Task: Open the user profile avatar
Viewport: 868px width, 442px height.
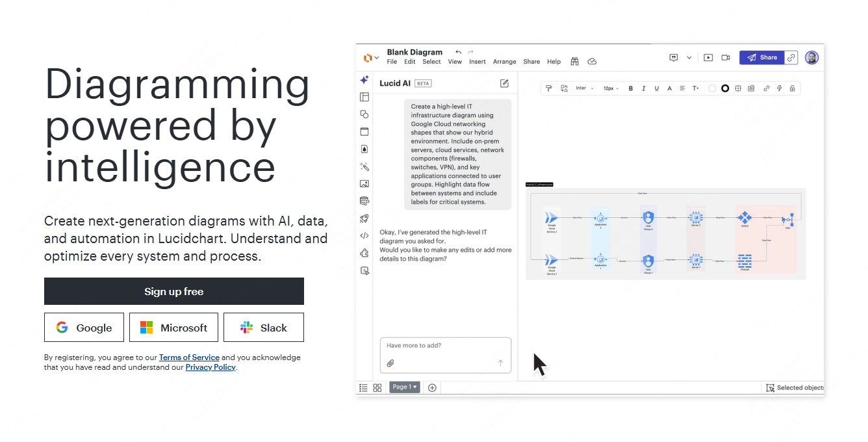Action: (811, 57)
